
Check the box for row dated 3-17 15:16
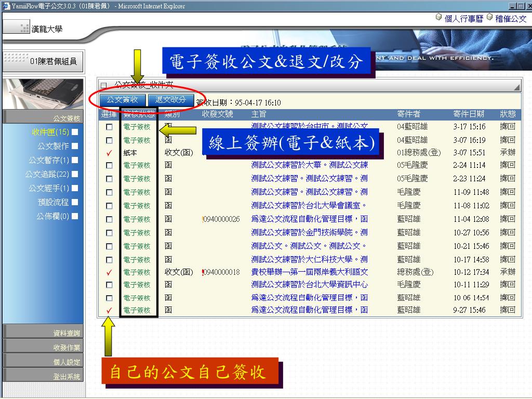[109, 127]
